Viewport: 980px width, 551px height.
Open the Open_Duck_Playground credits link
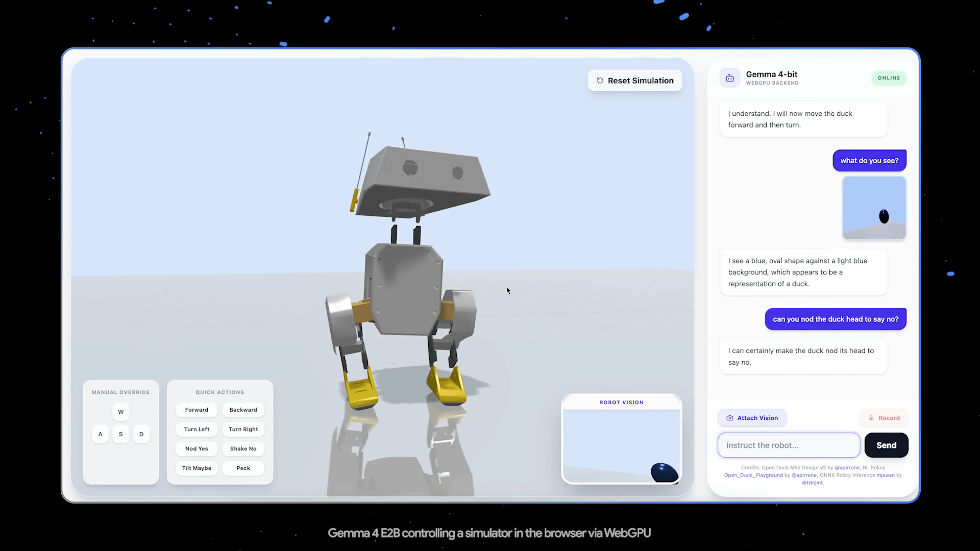pyautogui.click(x=753, y=475)
